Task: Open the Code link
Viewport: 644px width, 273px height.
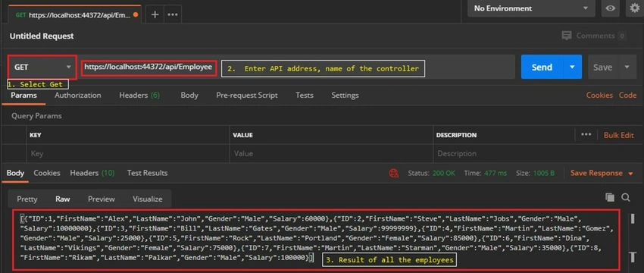Action: pyautogui.click(x=627, y=96)
